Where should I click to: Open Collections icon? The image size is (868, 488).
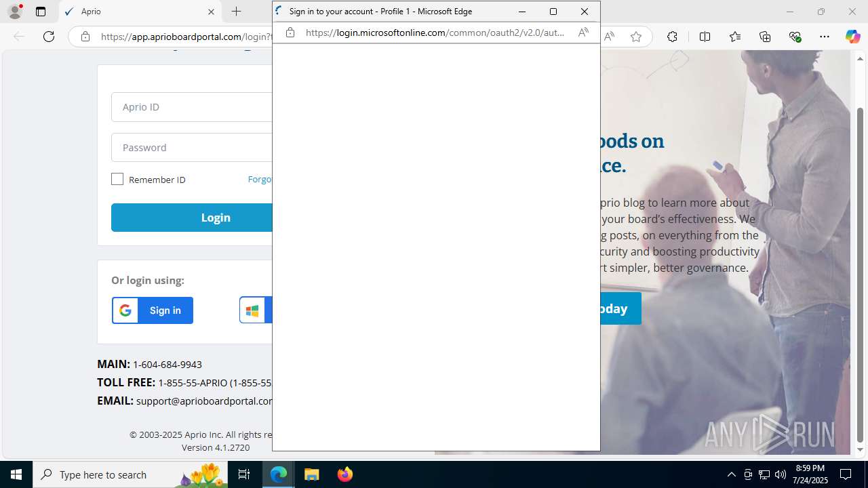click(x=765, y=37)
